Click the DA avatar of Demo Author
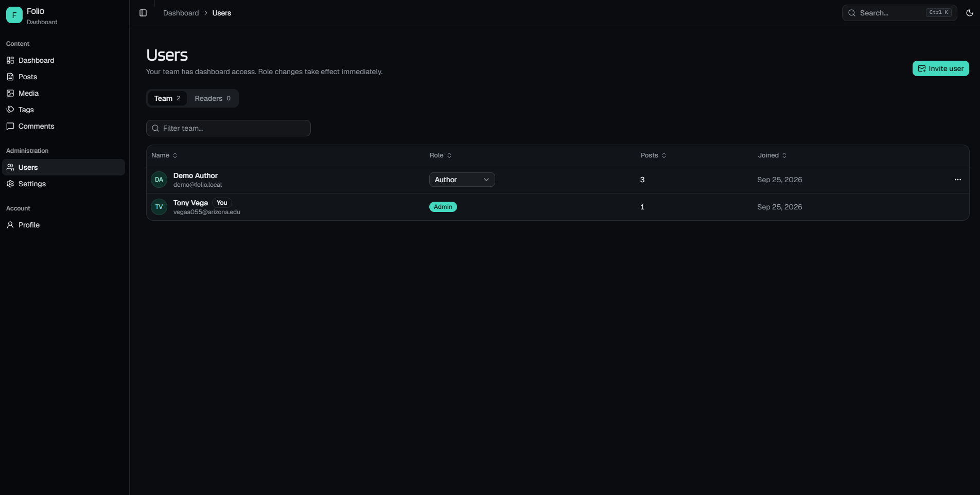 159,180
